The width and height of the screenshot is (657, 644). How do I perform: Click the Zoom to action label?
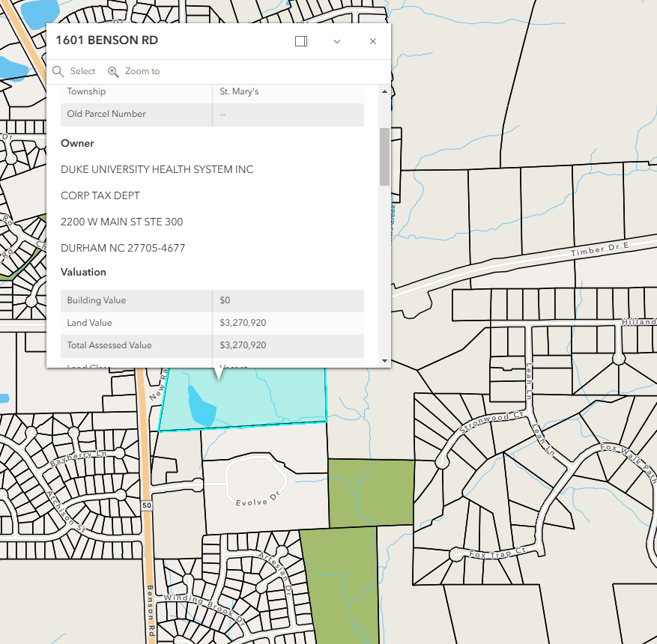142,71
